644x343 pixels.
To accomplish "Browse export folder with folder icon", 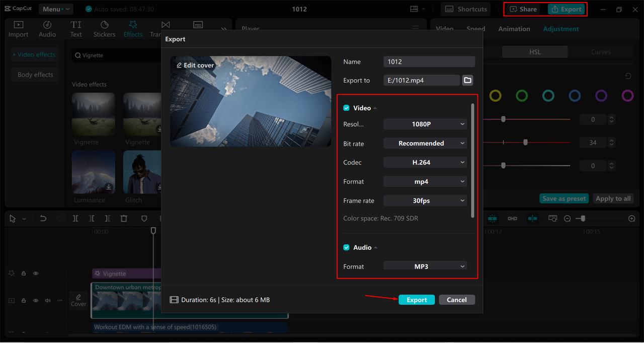I will coord(467,80).
